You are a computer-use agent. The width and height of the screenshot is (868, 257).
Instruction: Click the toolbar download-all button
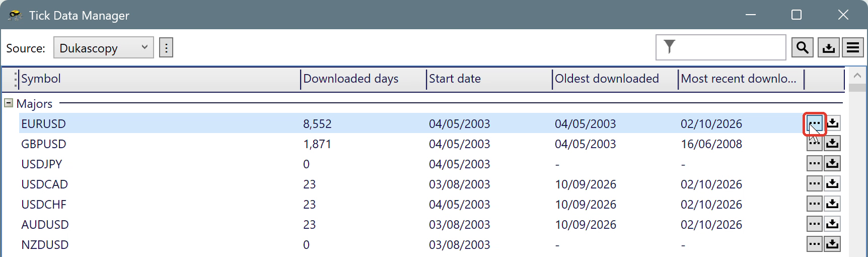[828, 48]
